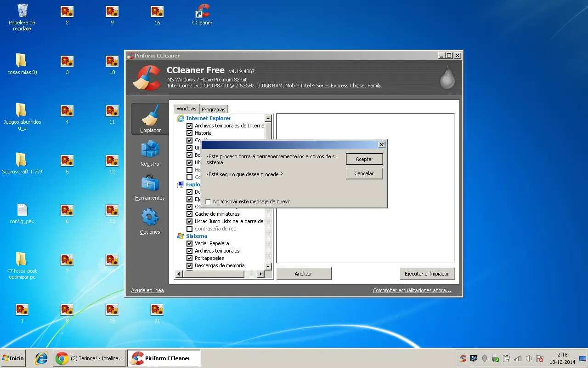Open the Registro section in sidebar
The width and height of the screenshot is (588, 368).
click(x=150, y=153)
